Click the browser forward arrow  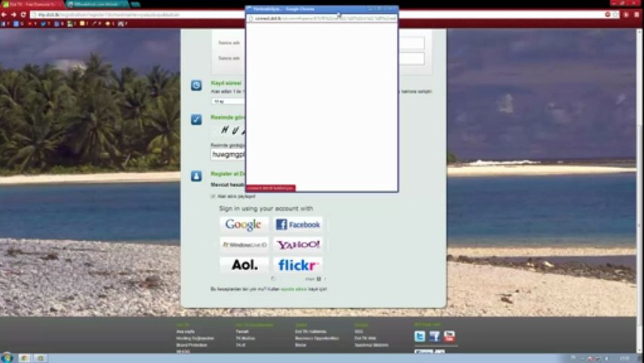pos(14,15)
